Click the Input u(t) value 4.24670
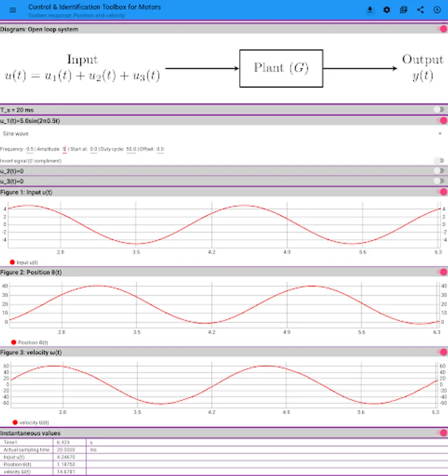Image resolution: width=448 pixels, height=476 pixels. coord(66,457)
